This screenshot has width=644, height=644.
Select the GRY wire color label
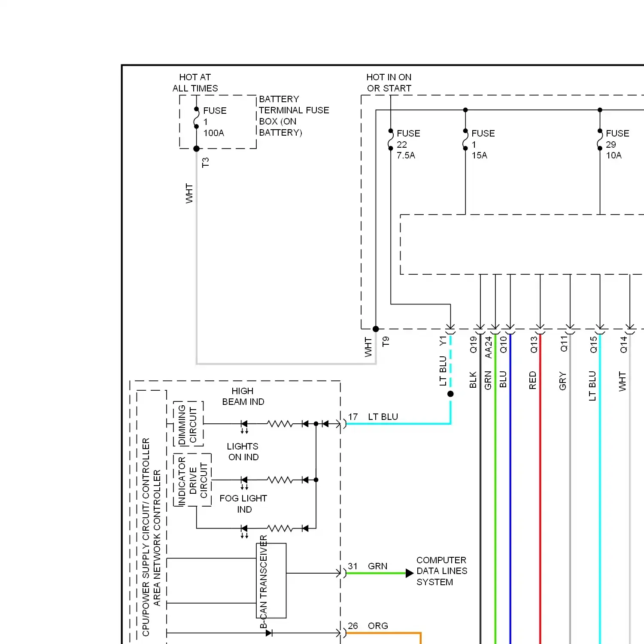click(563, 381)
